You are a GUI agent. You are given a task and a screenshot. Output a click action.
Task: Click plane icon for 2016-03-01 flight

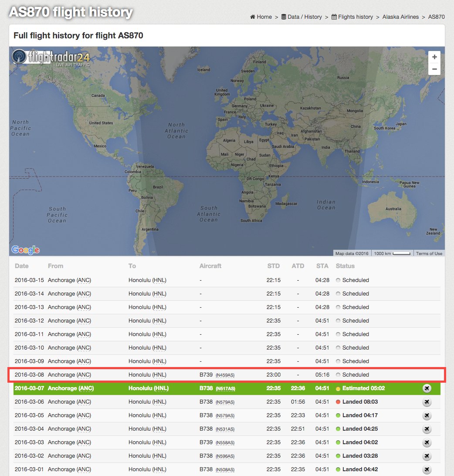(x=427, y=469)
